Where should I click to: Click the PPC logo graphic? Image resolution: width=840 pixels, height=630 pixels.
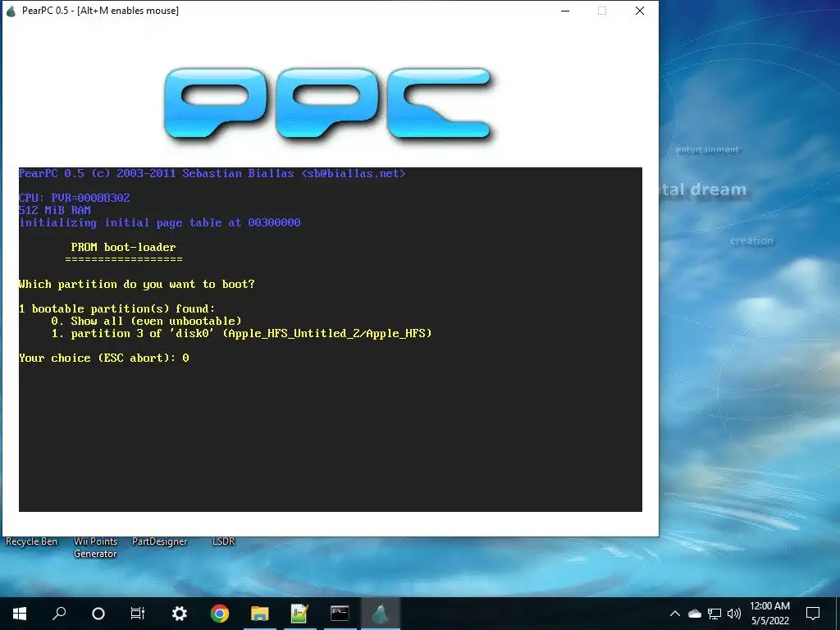click(x=328, y=104)
